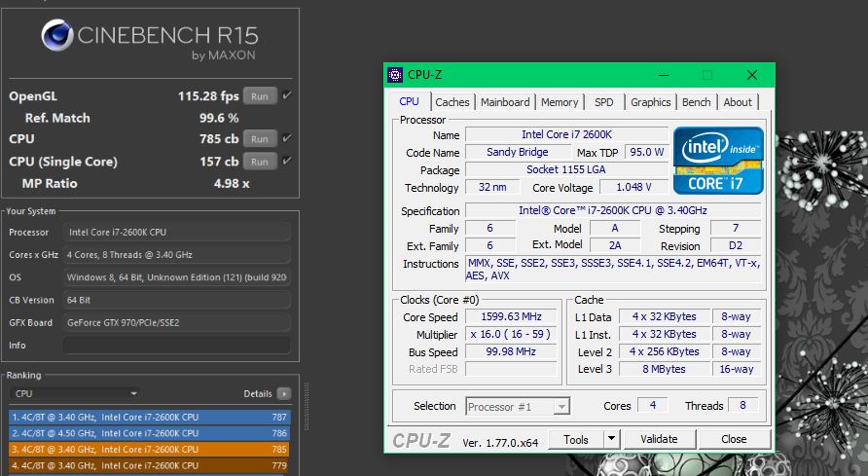Minimize the CPU-Z window
The image size is (868, 476).
pyautogui.click(x=664, y=75)
